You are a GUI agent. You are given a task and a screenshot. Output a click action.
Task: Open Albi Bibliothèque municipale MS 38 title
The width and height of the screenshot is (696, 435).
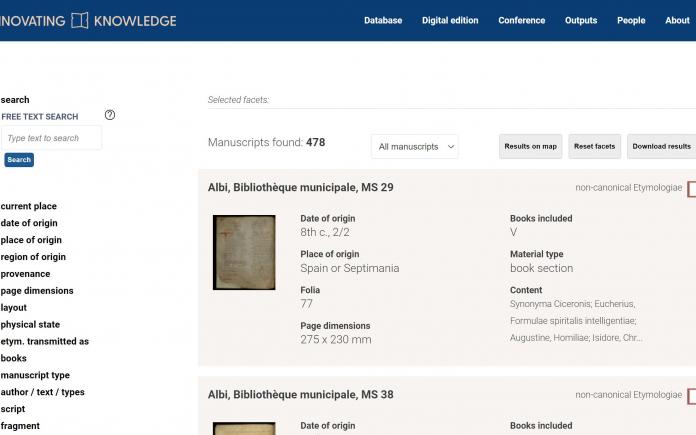pyautogui.click(x=301, y=395)
